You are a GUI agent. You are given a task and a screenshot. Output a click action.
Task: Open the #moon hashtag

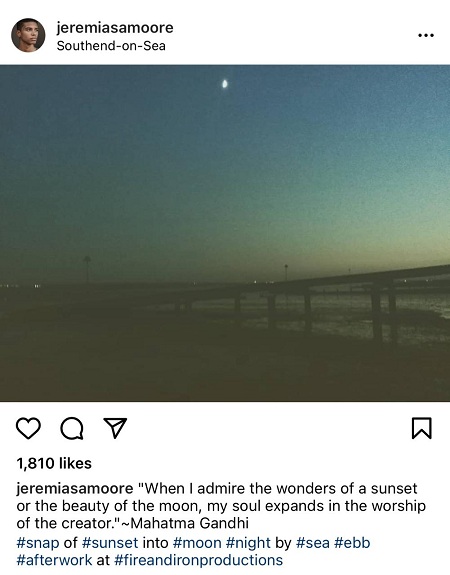point(197,543)
